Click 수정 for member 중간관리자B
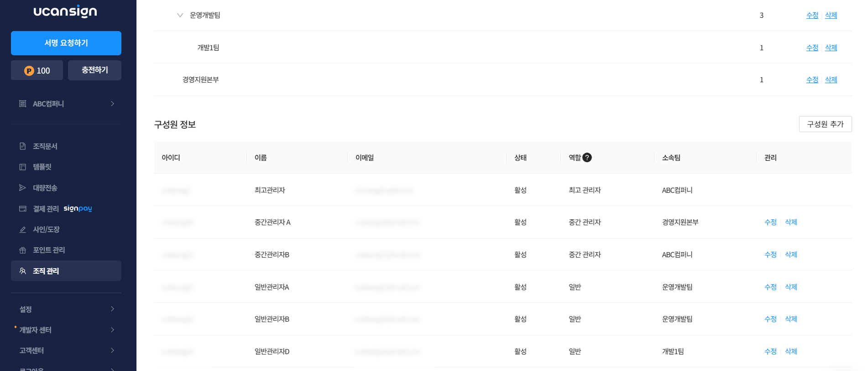This screenshot has width=868, height=371. tap(770, 254)
